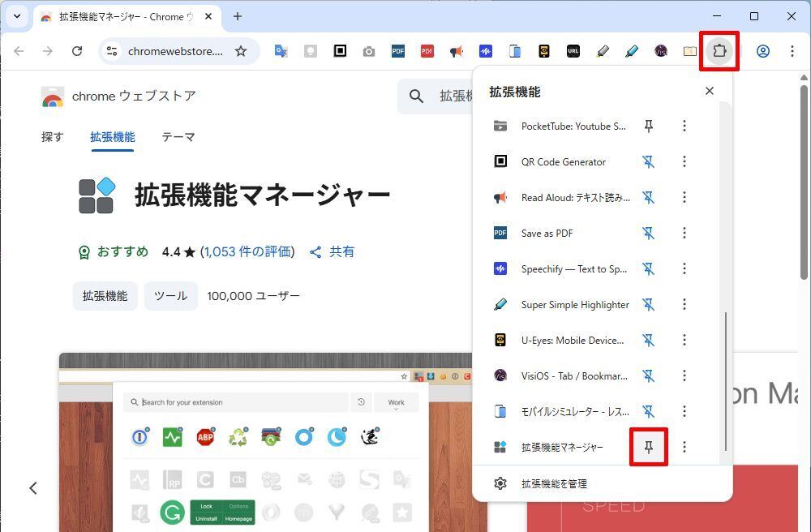This screenshot has height=532, width=811.
Task: Unpin Super Simple Highlighter extension
Action: [x=649, y=304]
